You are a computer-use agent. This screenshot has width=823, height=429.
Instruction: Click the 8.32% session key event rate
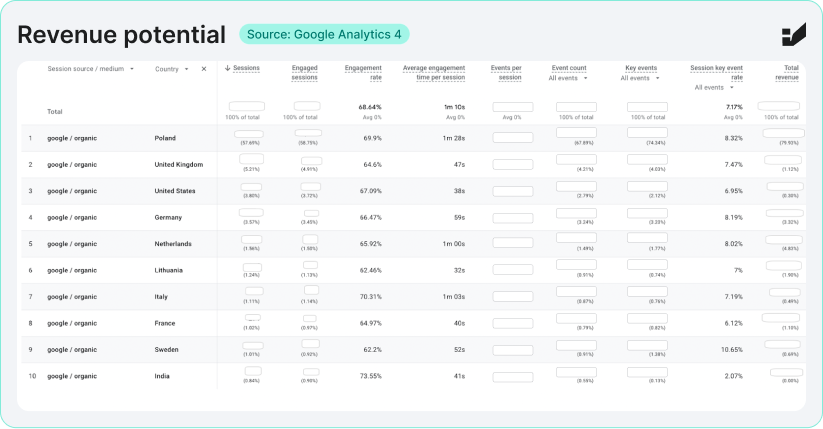pyautogui.click(x=733, y=138)
